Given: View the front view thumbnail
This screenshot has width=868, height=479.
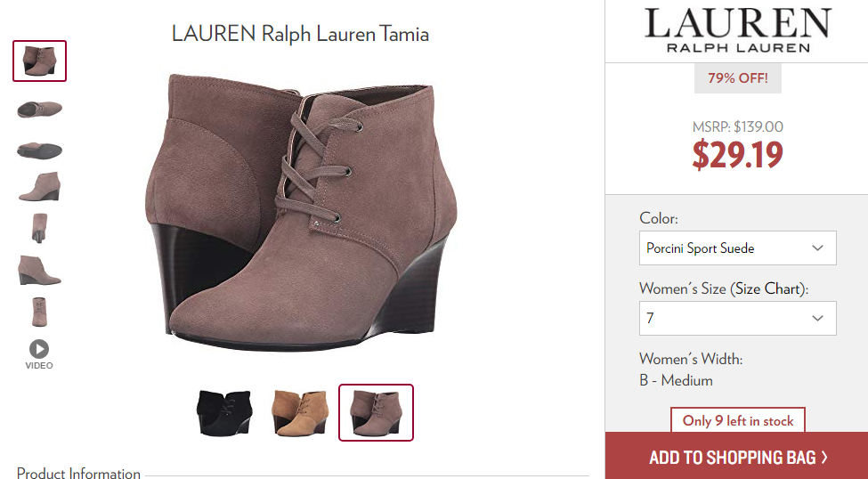Looking at the screenshot, I should [x=39, y=313].
